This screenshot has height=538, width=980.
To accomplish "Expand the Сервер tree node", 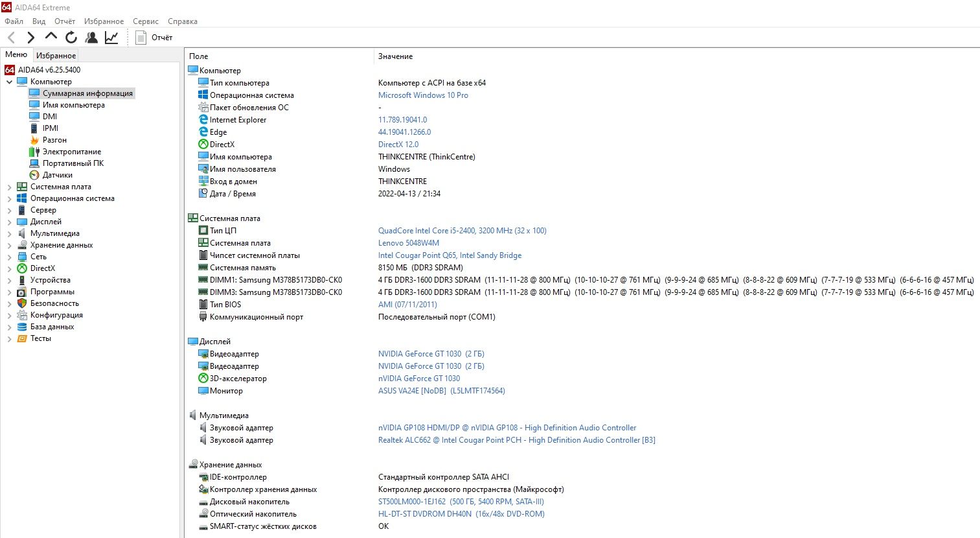I will point(9,210).
